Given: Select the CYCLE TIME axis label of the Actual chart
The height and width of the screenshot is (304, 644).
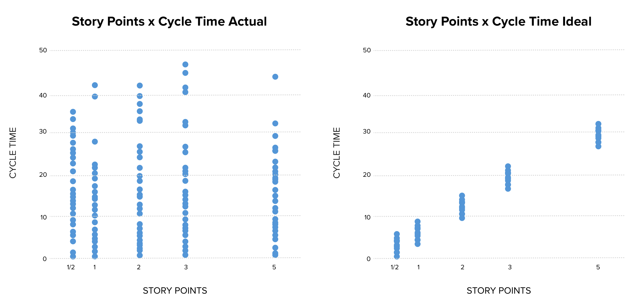Looking at the screenshot, I should click(x=13, y=153).
